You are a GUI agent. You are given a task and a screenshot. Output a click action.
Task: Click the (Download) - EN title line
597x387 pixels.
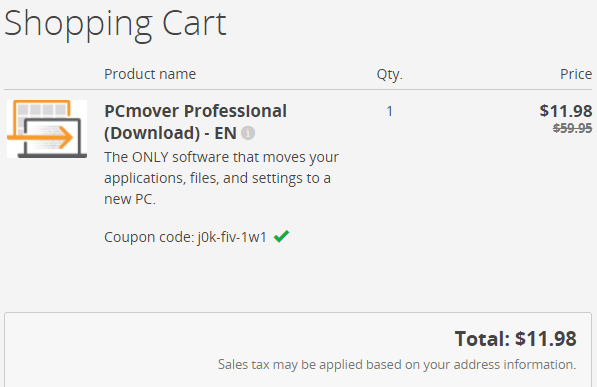click(x=170, y=133)
